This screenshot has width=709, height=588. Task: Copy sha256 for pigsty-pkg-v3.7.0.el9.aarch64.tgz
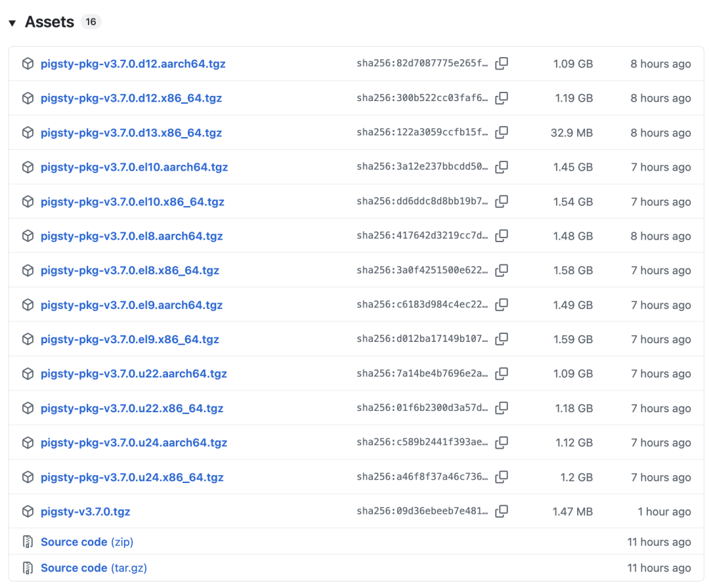click(502, 305)
